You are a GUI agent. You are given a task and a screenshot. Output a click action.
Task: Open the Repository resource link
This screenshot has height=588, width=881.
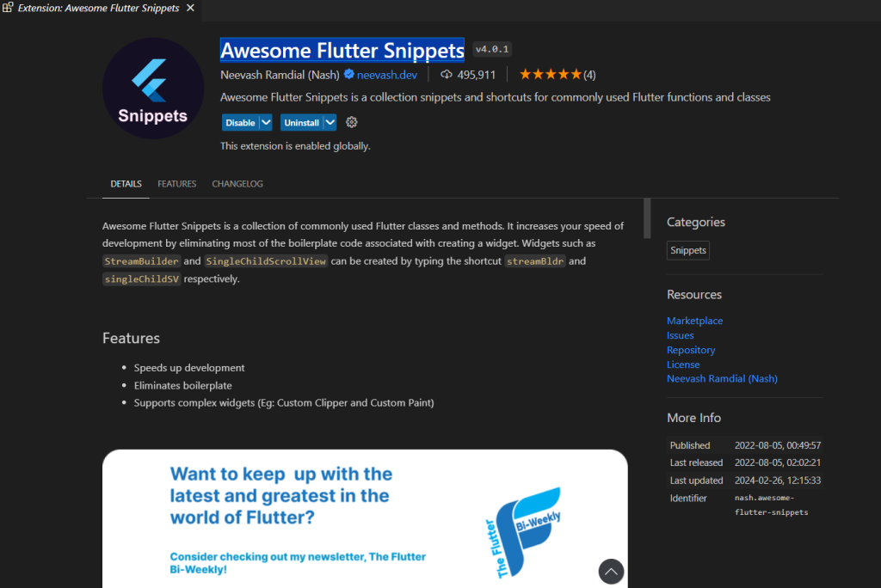691,350
